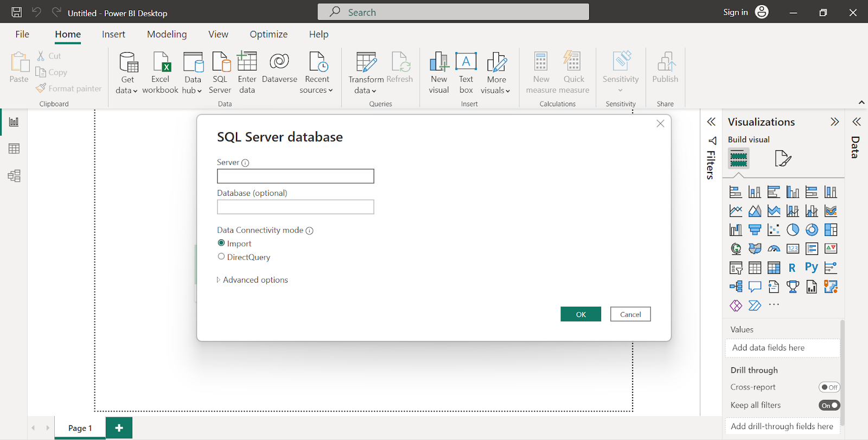Connect to Dataverse
868x440 pixels.
tap(279, 68)
